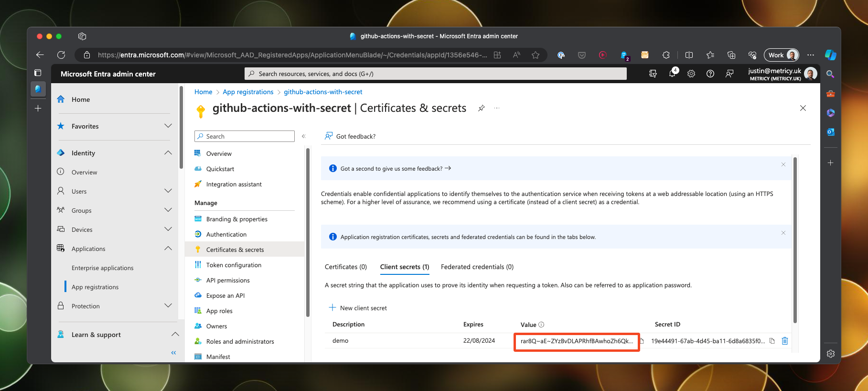Switch to the Certificates (0) tab
Viewport: 868px width, 391px height.
coord(346,267)
